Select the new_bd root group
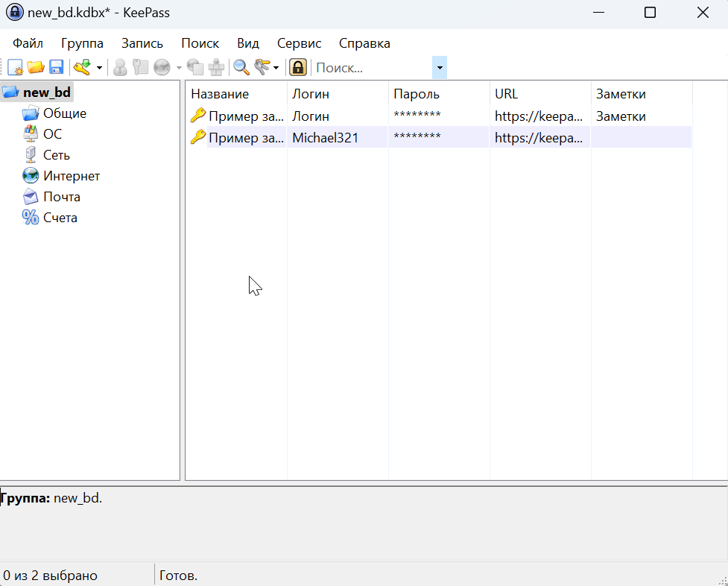The image size is (728, 586). point(47,92)
